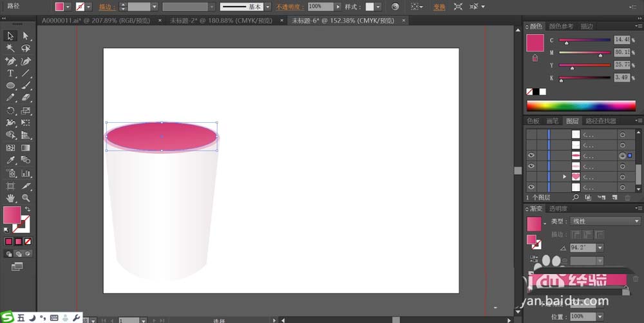
Task: Click the Pen tool
Action: [10, 61]
